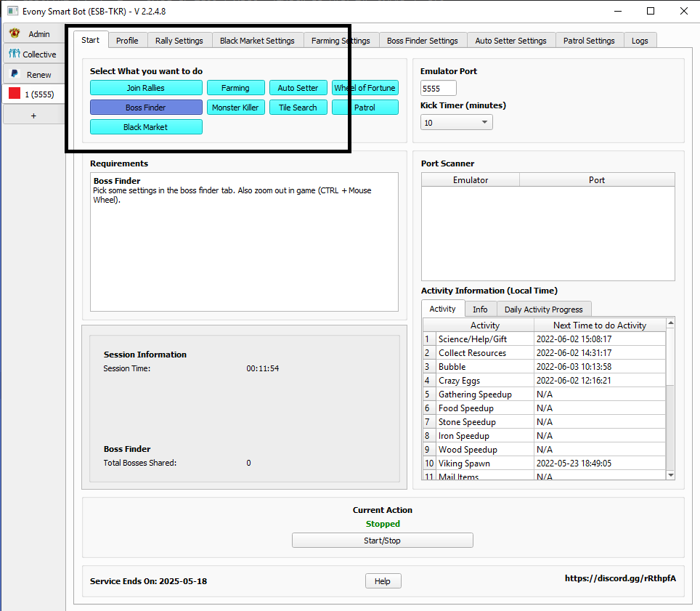Click the Collective people icon

(15, 54)
